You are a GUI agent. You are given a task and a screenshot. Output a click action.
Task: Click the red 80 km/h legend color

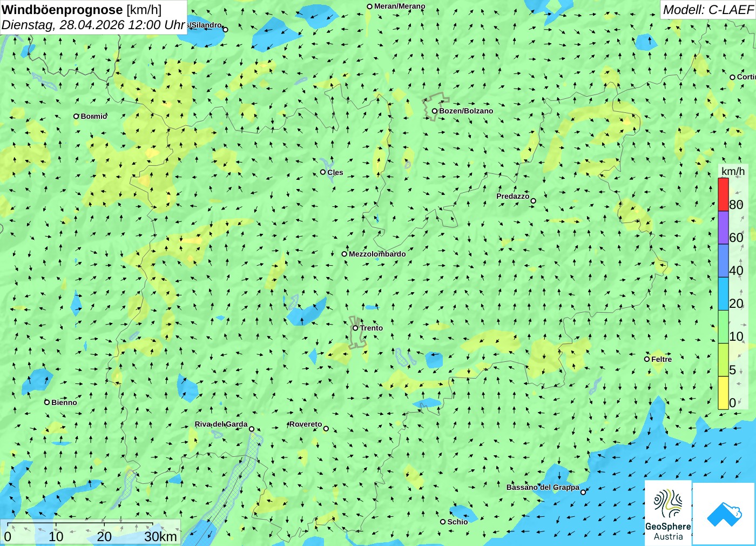coord(723,194)
